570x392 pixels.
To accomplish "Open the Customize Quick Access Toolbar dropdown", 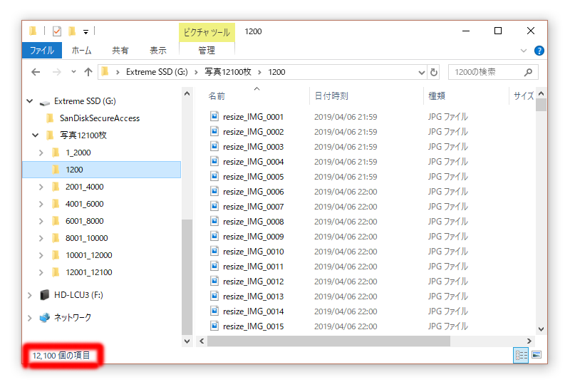I will (85, 32).
